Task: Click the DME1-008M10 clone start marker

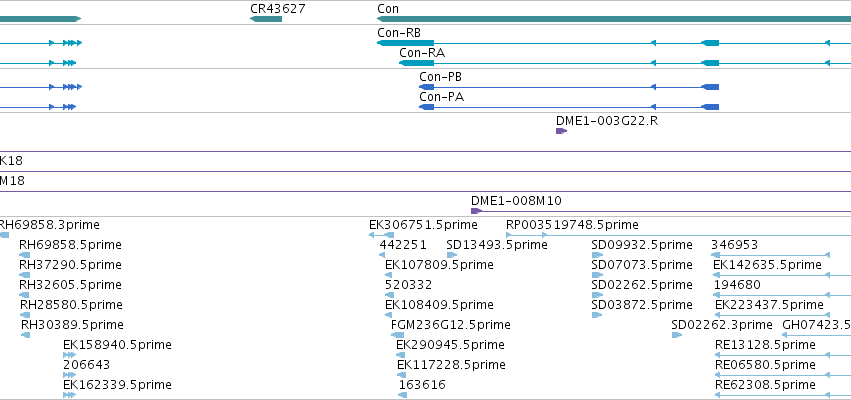Action: (x=476, y=211)
